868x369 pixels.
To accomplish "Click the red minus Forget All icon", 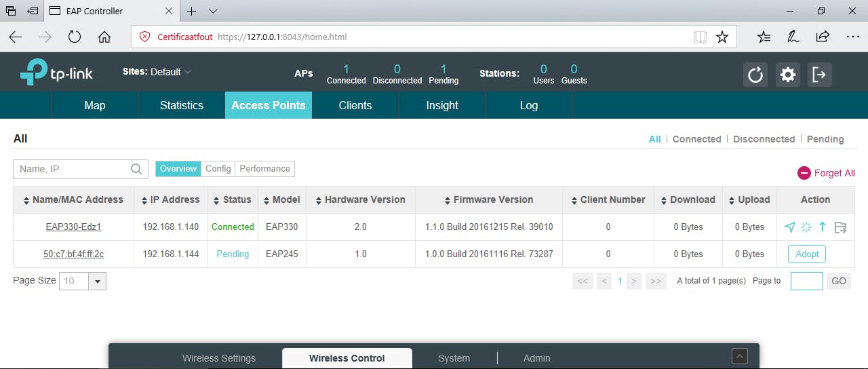I will point(804,173).
